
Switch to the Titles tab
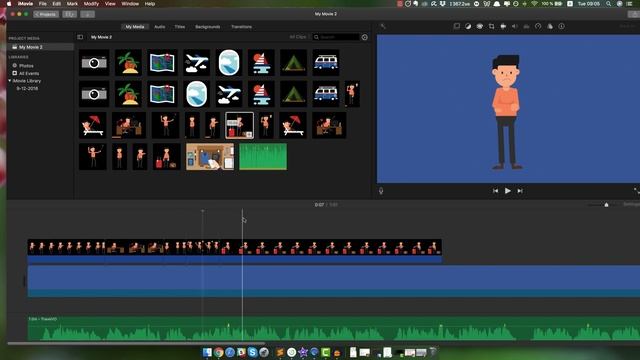[x=180, y=27]
